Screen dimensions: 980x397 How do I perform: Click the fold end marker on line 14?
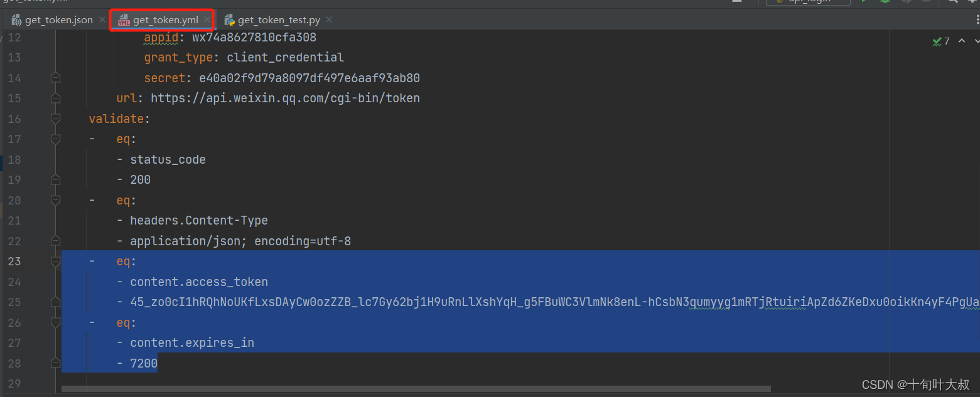[55, 78]
